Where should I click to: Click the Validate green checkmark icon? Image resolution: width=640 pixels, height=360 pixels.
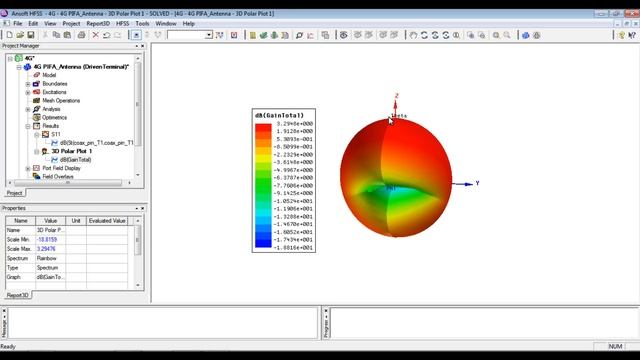click(x=263, y=36)
